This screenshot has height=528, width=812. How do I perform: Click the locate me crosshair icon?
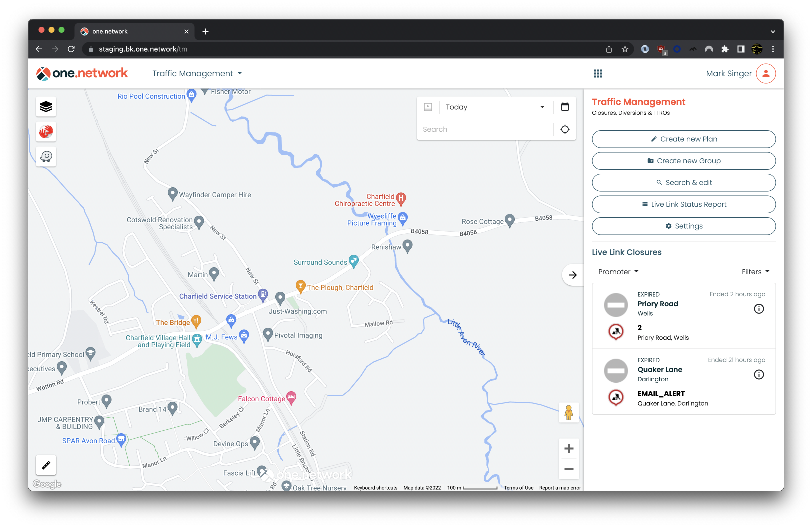coord(565,129)
